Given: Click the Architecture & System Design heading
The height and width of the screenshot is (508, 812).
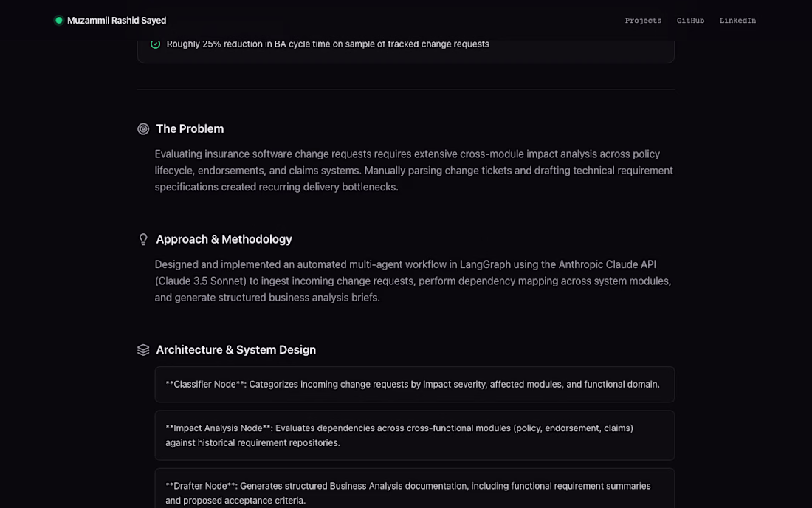Looking at the screenshot, I should [x=235, y=350].
